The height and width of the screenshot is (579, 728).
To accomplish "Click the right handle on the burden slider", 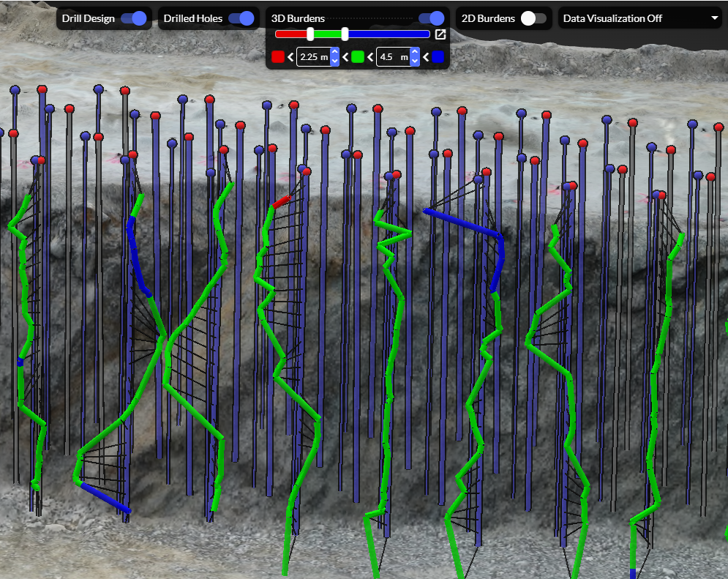I will click(x=345, y=34).
